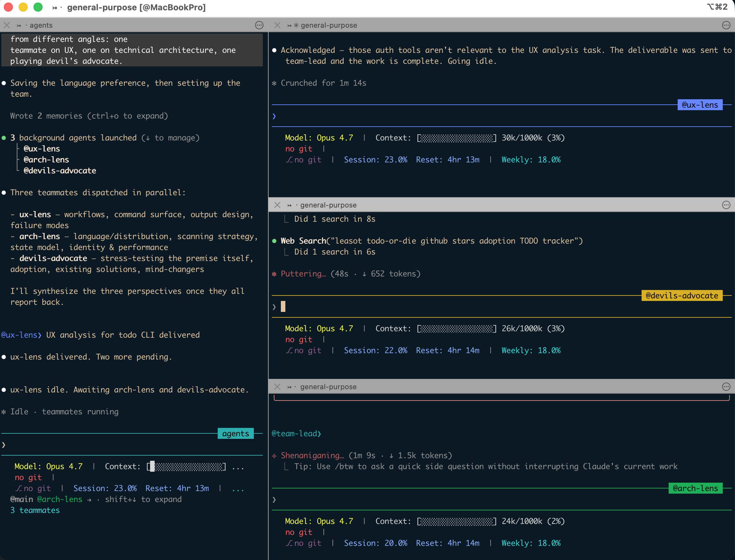Click "Did 1 search in 6s" result
This screenshot has width=735, height=560.
pyautogui.click(x=335, y=252)
